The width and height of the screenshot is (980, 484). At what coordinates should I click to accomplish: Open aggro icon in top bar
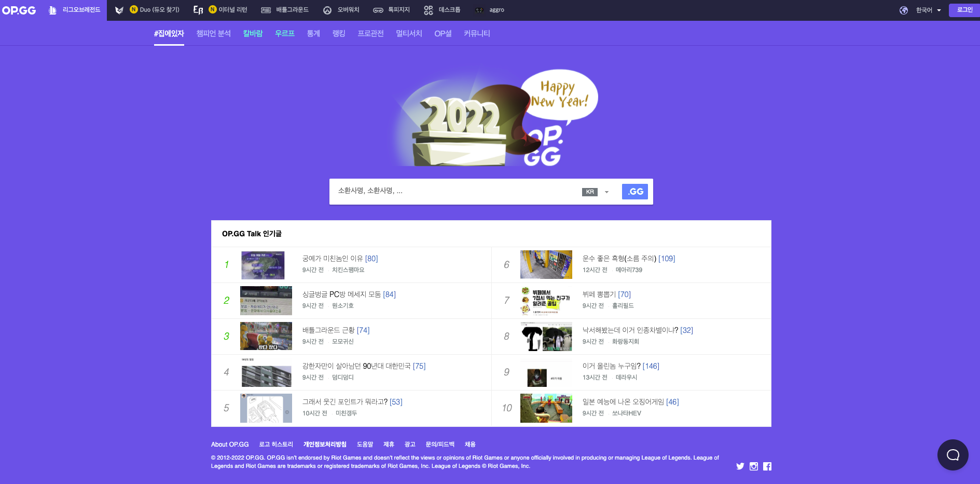479,10
